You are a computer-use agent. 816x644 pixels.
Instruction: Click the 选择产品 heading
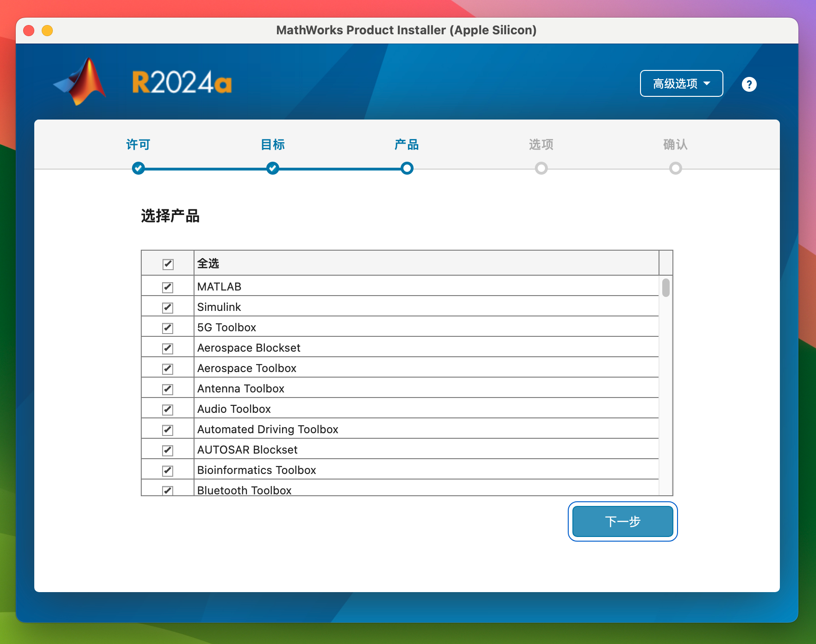[x=170, y=216]
